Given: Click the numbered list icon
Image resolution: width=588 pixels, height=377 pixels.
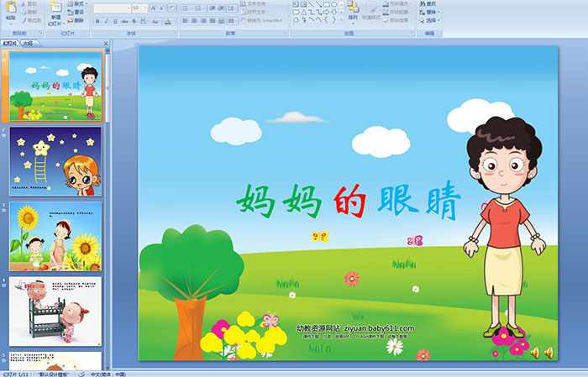Looking at the screenshot, I should pos(200,8).
